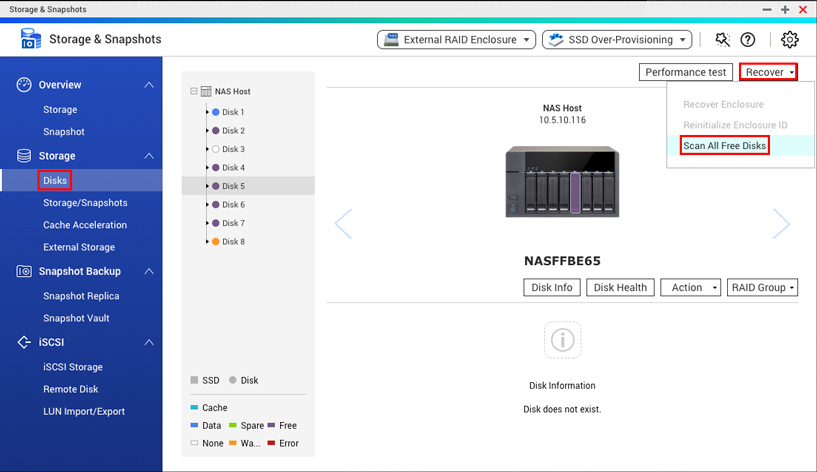This screenshot has height=472, width=817.
Task: Minimize the Storage & Snapshots window
Action: point(767,9)
